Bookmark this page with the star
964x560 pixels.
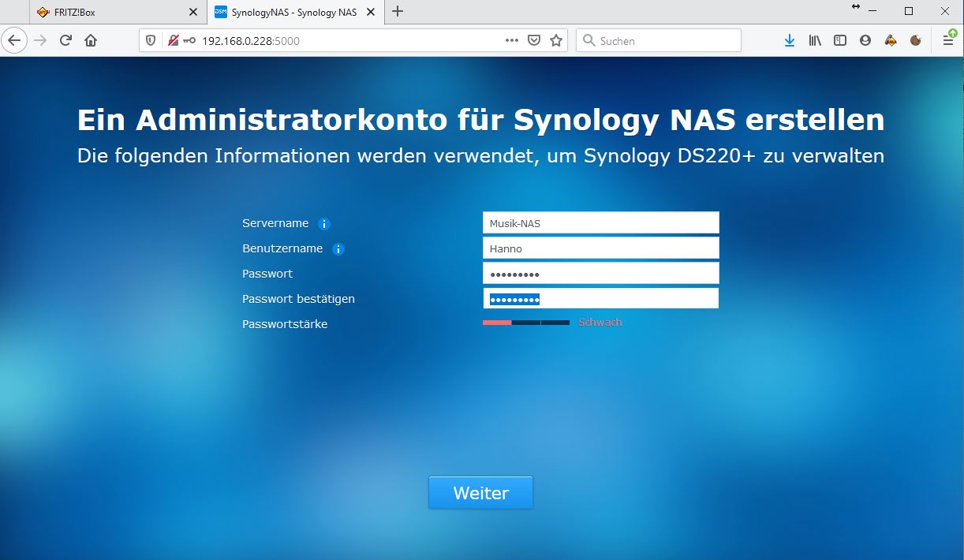pos(556,40)
